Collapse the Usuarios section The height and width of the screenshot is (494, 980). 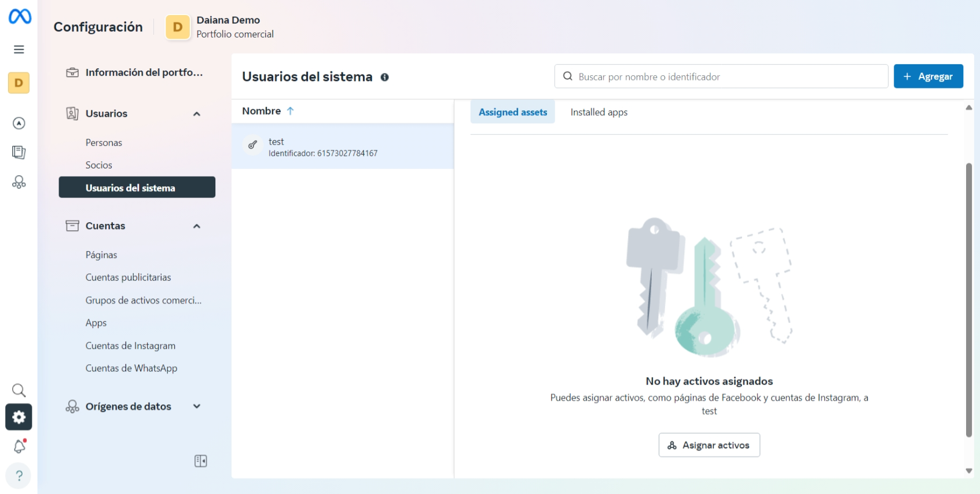(x=197, y=114)
